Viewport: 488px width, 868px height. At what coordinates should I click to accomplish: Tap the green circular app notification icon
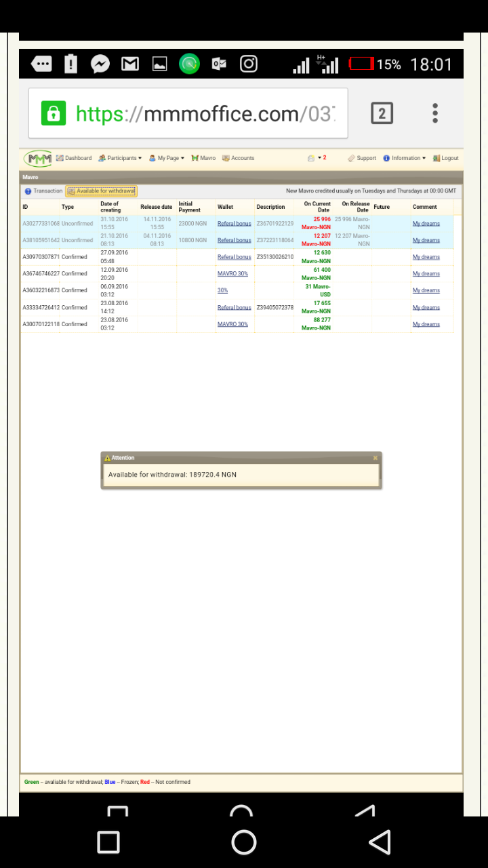click(x=190, y=64)
